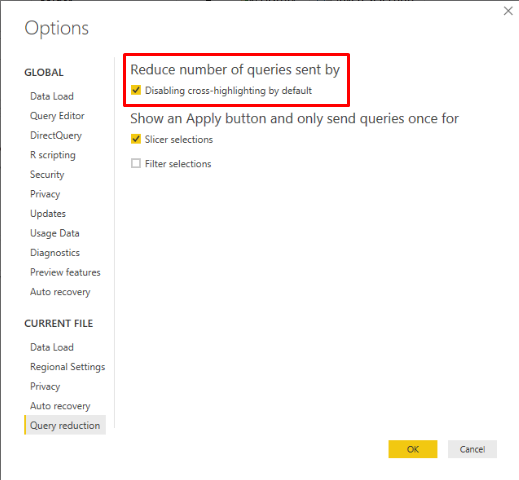Close the Options dialog with the X
Viewport: 519px width, 480px height.
click(x=508, y=11)
